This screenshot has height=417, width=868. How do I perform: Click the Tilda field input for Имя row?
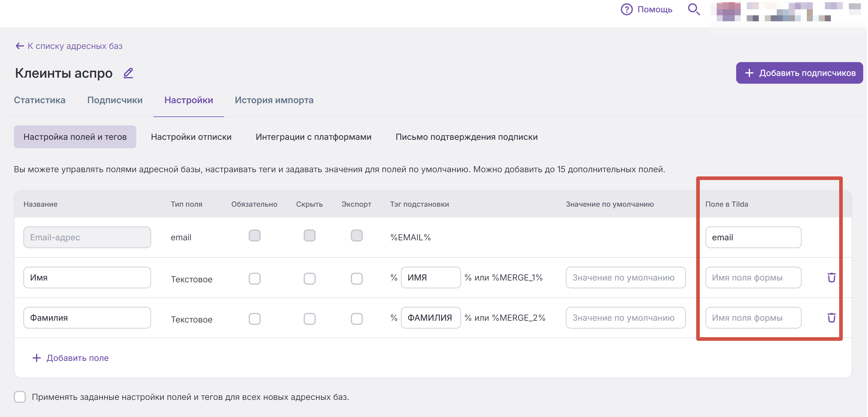point(753,277)
